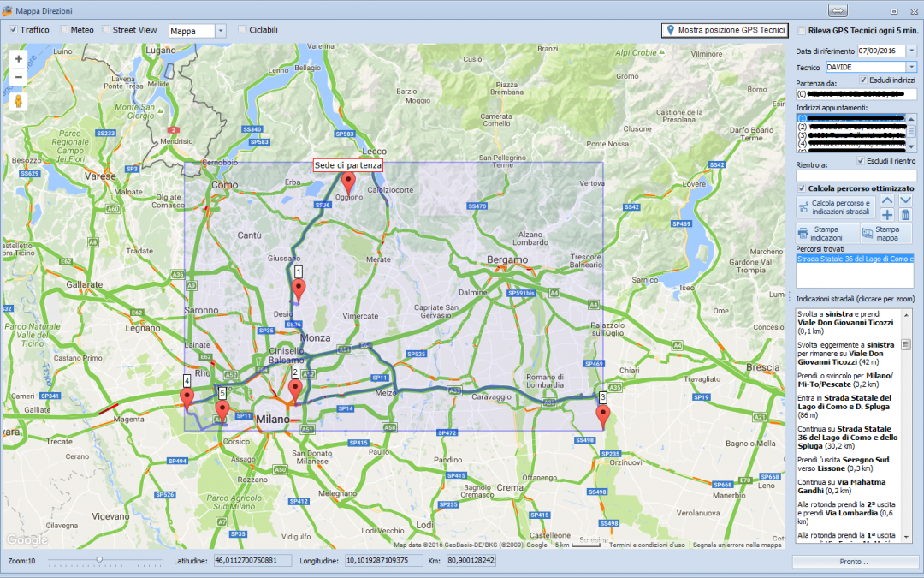
Task: Click direction 'Continua su Via Mahatma Gandhi'
Action: [x=842, y=486]
